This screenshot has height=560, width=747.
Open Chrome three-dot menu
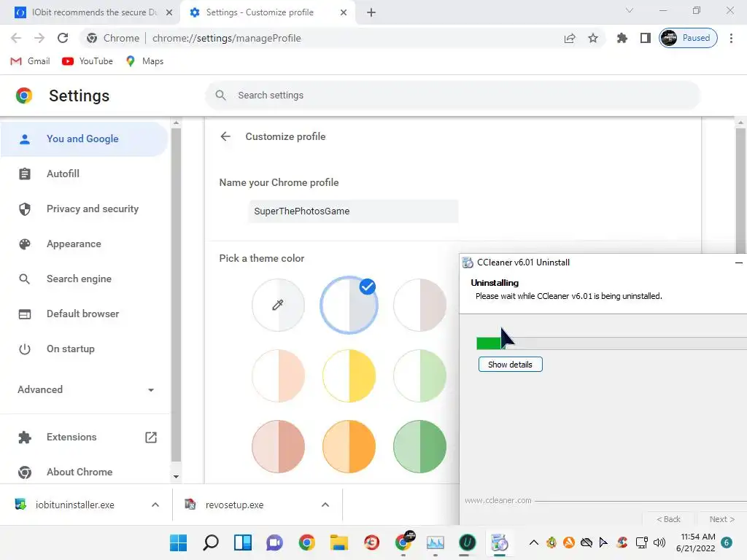pyautogui.click(x=731, y=38)
